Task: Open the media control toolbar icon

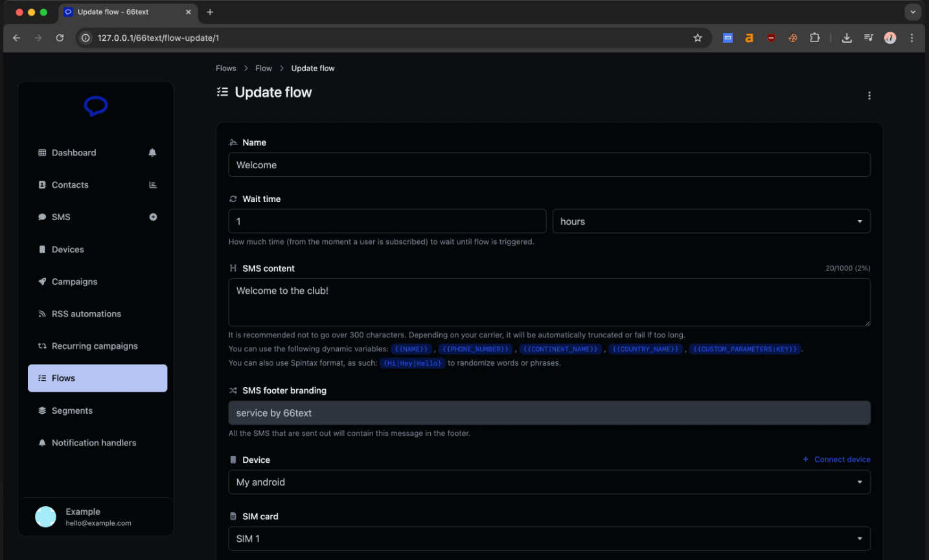Action: (868, 38)
